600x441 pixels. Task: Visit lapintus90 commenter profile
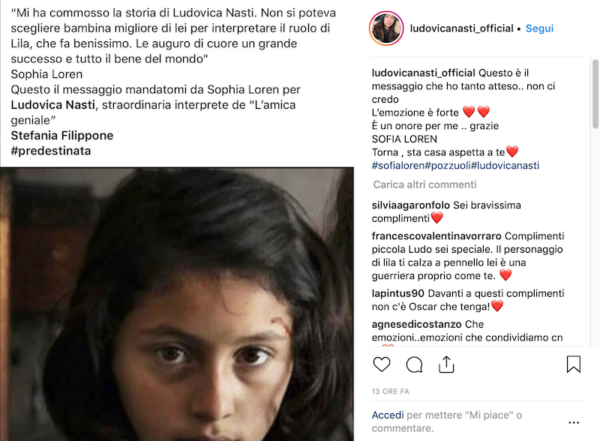click(398, 293)
